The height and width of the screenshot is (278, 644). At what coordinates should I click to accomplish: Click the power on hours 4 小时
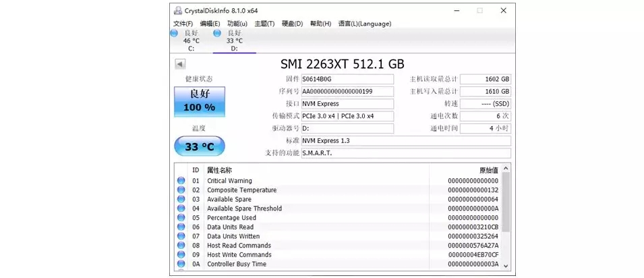pyautogui.click(x=486, y=128)
